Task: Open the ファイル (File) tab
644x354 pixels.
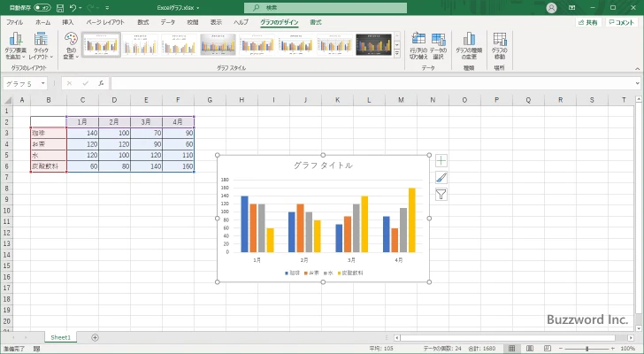Action: 15,22
